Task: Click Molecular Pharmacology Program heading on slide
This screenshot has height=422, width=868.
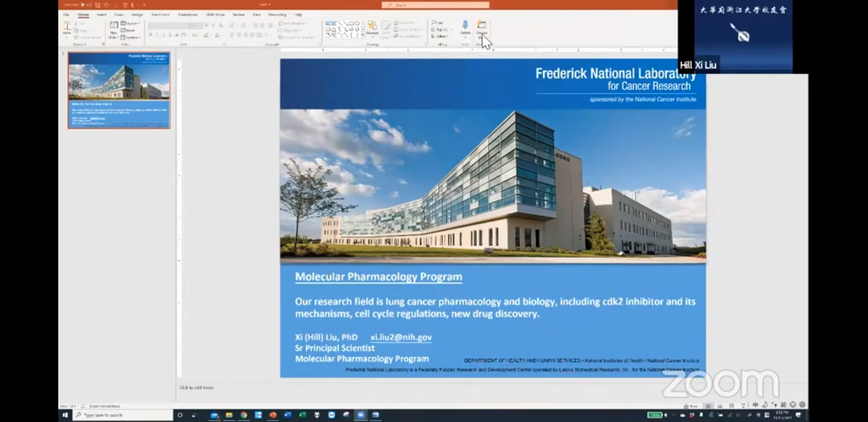Action: coord(378,277)
